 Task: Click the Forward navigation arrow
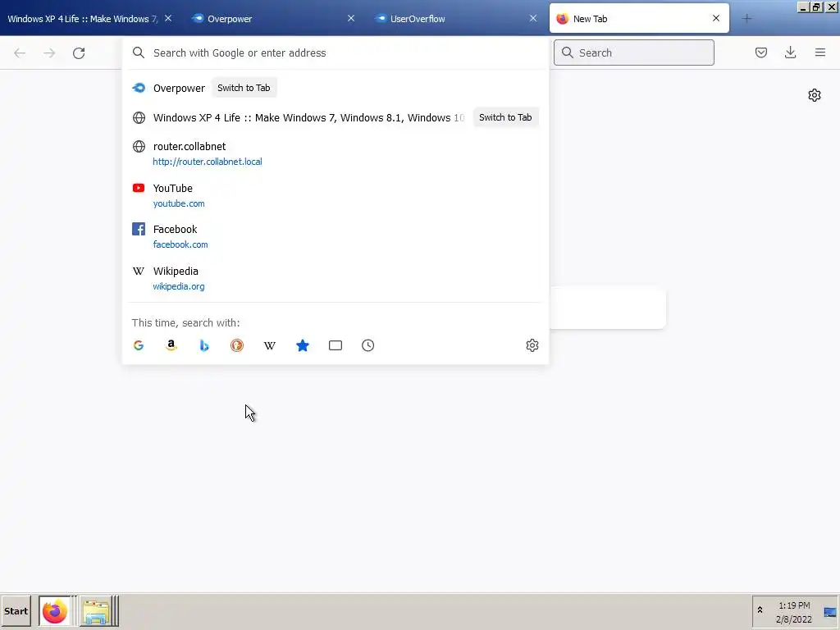[x=49, y=52]
